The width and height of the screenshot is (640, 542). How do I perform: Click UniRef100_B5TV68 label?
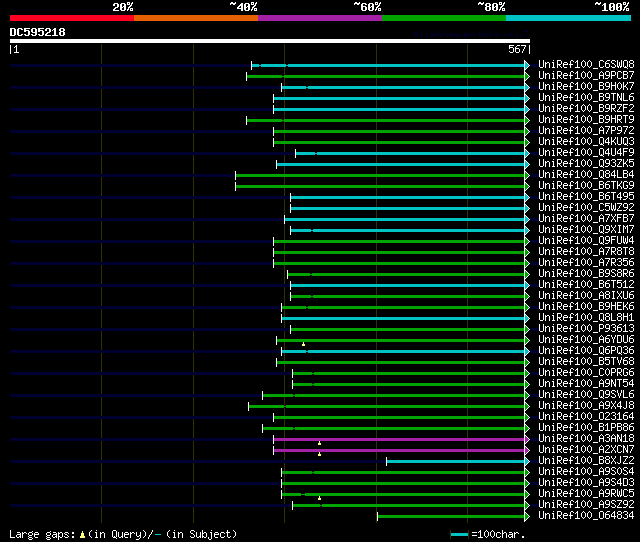click(x=586, y=362)
